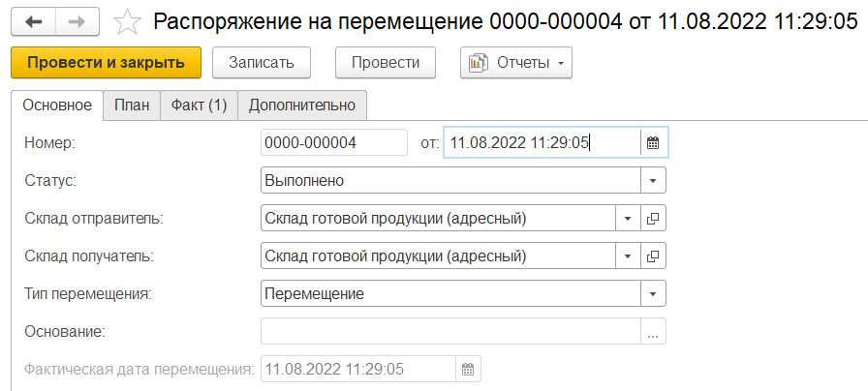This screenshot has height=391, width=868.
Task: Switch to the Факт (1) tab
Action: (199, 105)
